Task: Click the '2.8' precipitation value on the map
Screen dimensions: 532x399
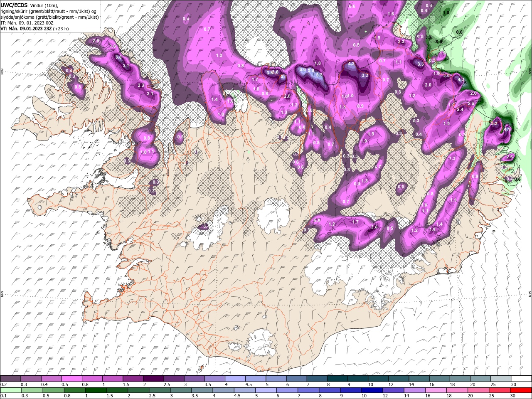Action: point(287,96)
